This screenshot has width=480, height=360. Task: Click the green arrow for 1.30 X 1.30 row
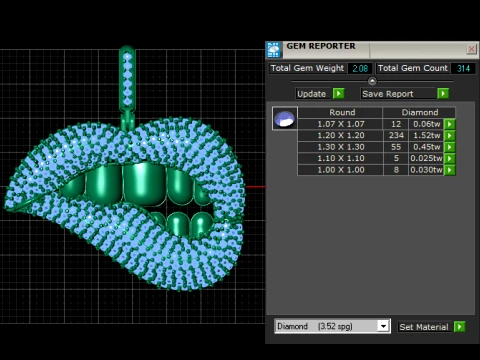point(450,147)
